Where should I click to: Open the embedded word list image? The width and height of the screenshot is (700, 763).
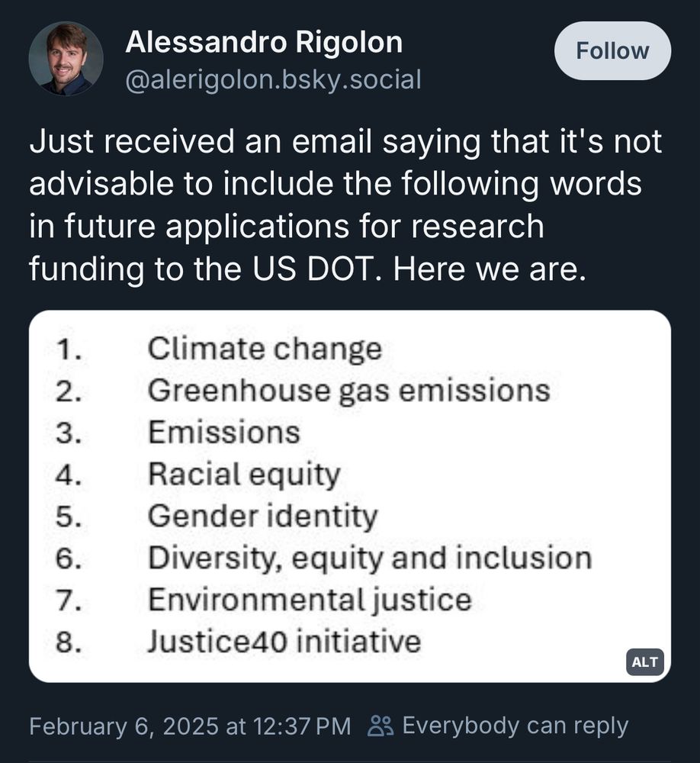point(350,497)
